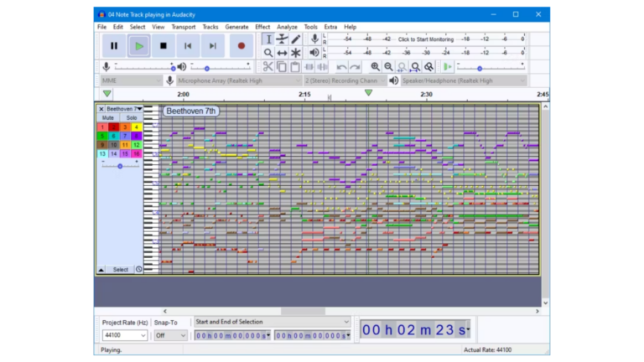
Task: Select the Draw pencil tool
Action: click(x=296, y=39)
